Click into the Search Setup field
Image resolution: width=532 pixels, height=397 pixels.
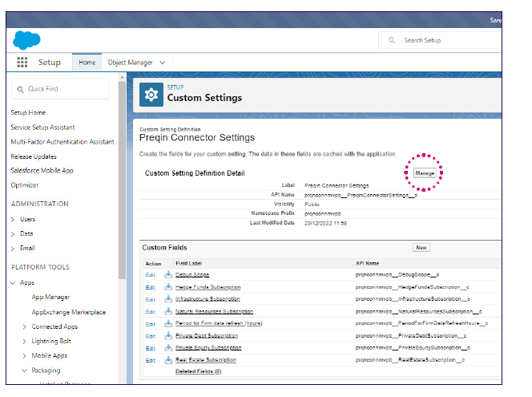440,40
